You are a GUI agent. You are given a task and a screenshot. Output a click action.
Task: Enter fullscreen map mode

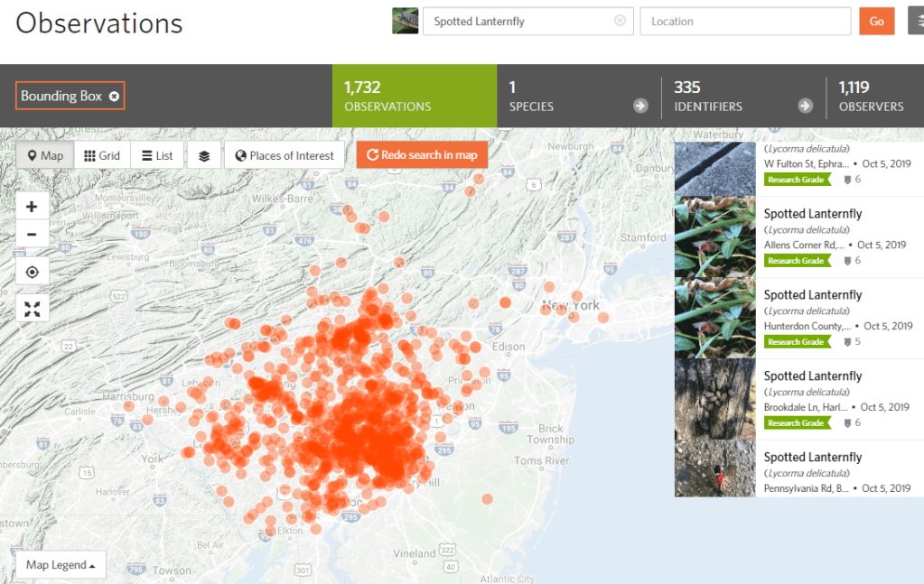click(x=32, y=309)
